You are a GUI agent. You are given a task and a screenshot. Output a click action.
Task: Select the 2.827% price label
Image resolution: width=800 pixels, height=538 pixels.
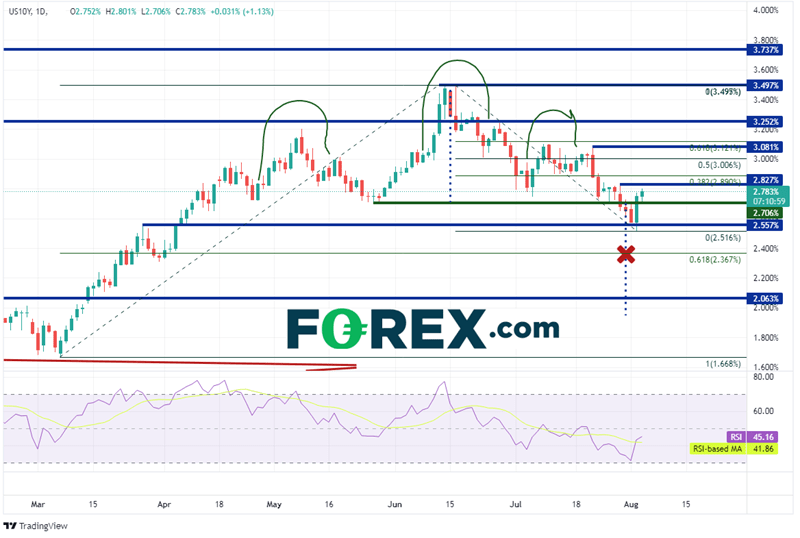765,179
